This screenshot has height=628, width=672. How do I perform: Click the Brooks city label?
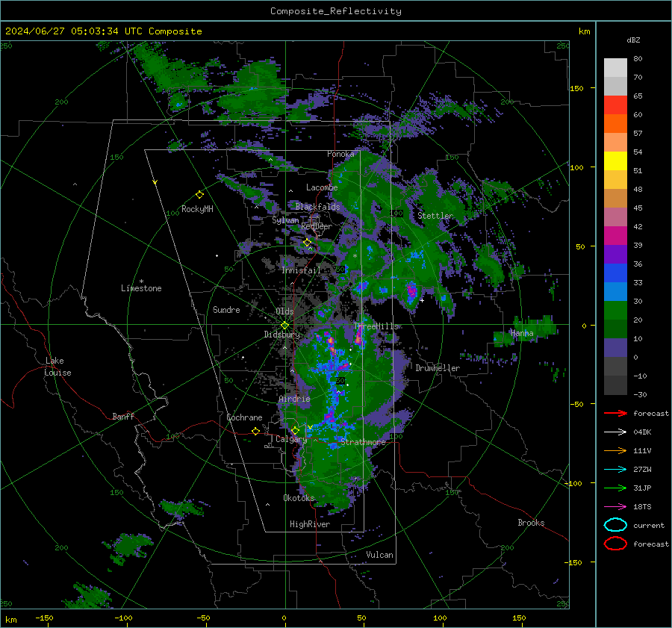tap(531, 523)
